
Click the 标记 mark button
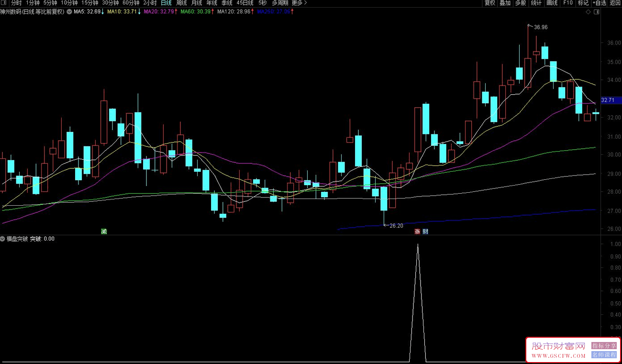tap(583, 3)
